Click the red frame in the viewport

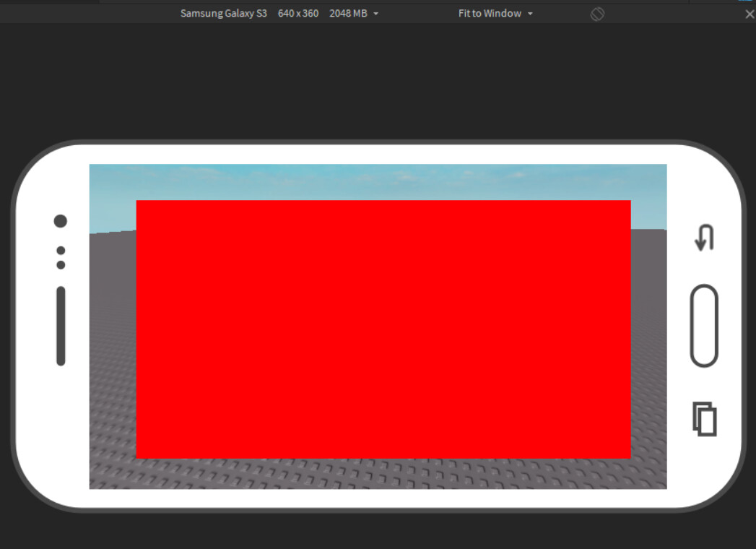coord(383,329)
